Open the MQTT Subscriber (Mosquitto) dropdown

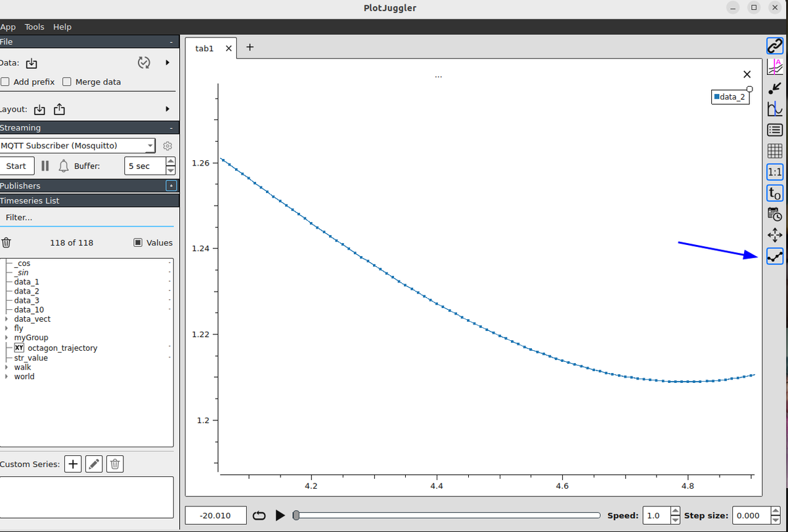pyautogui.click(x=77, y=145)
